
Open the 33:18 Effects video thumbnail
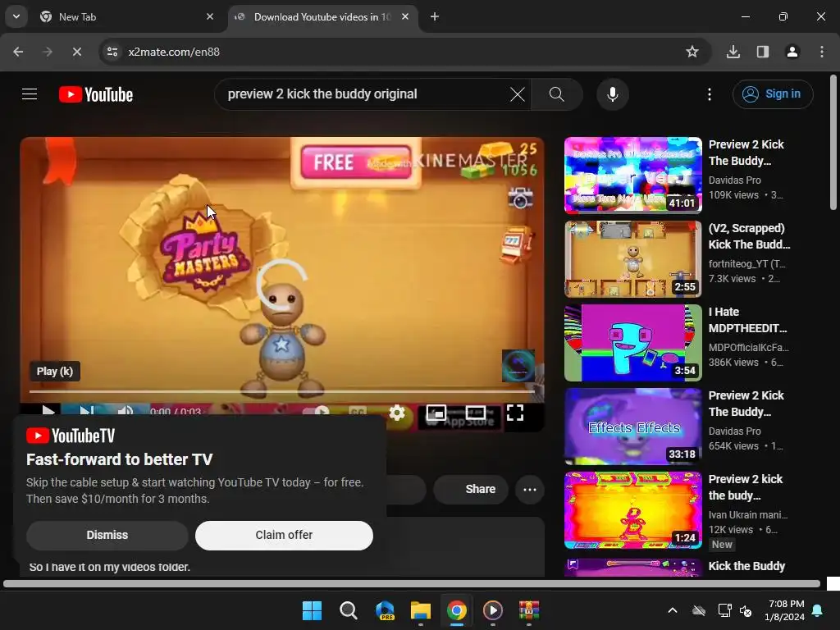pyautogui.click(x=632, y=426)
